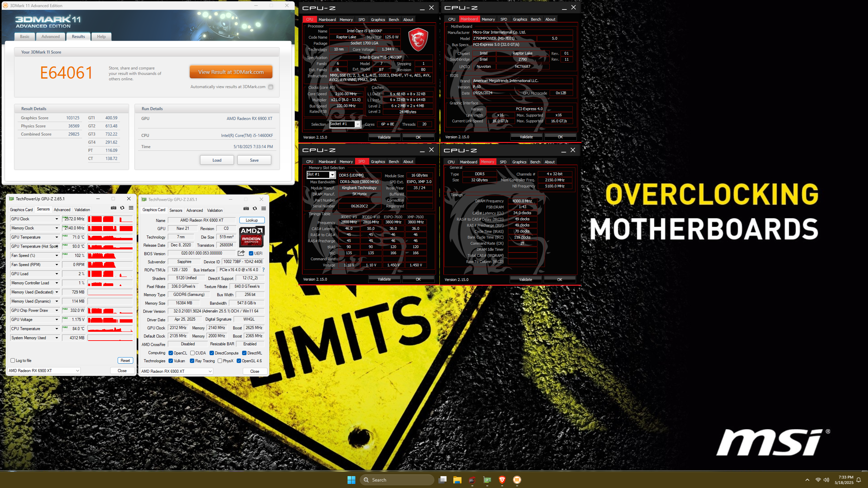Click clock and date on taskbar
Image resolution: width=868 pixels, height=488 pixels.
coord(844,480)
